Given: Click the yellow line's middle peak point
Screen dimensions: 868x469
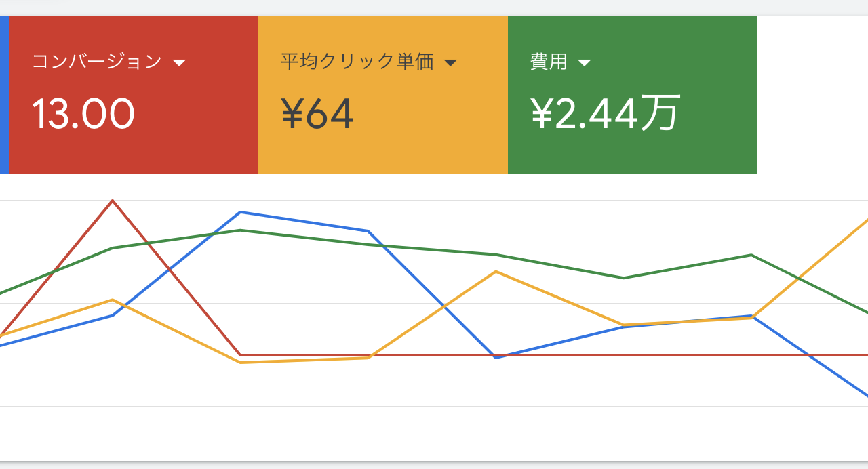Looking at the screenshot, I should tap(496, 272).
